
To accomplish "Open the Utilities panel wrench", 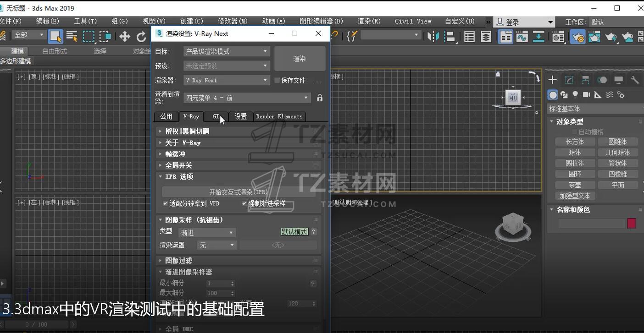I will 635,80.
